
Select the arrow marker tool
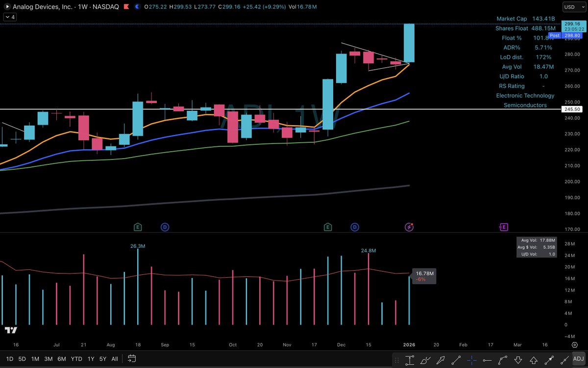(441, 360)
